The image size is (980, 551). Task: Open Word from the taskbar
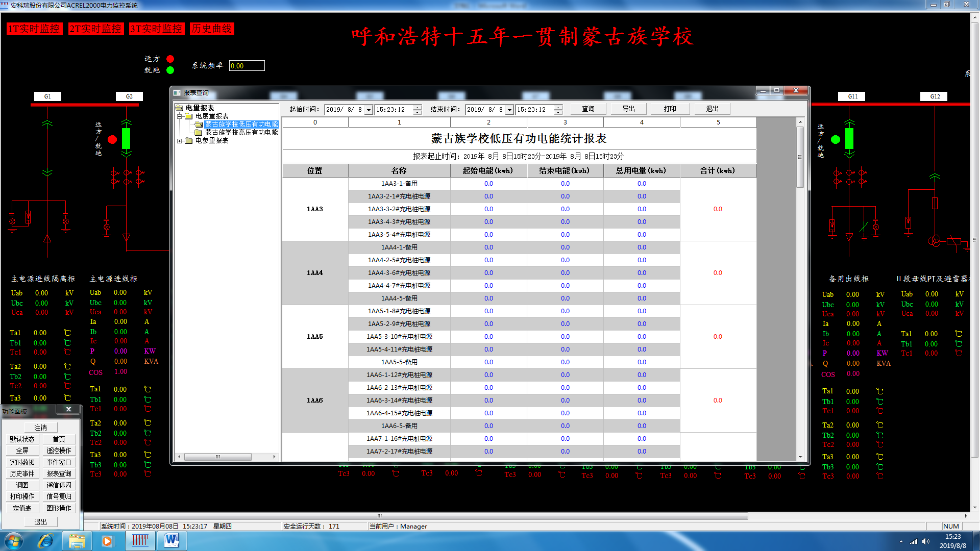click(x=171, y=541)
